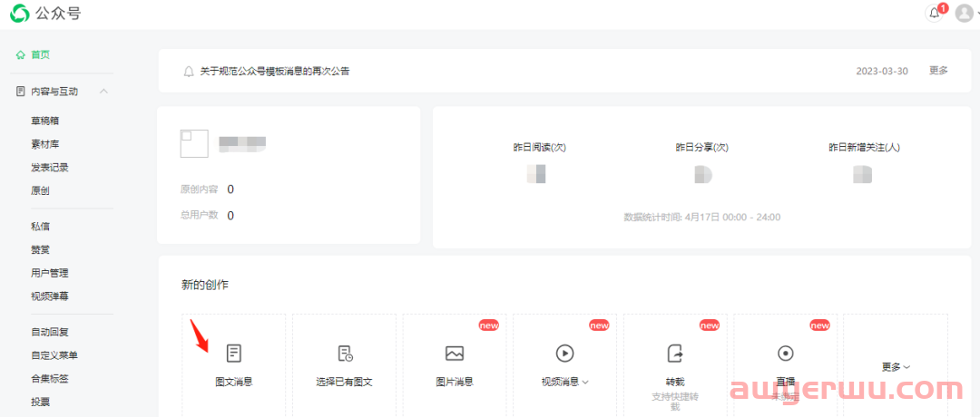Click the 图文消息 document icon
The width and height of the screenshot is (980, 417).
pos(234,354)
